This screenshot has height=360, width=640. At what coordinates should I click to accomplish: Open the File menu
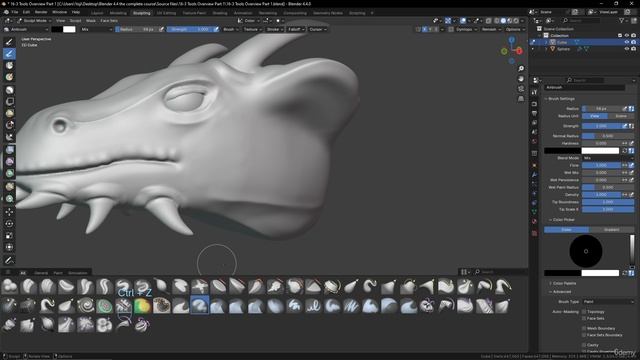click(x=15, y=12)
